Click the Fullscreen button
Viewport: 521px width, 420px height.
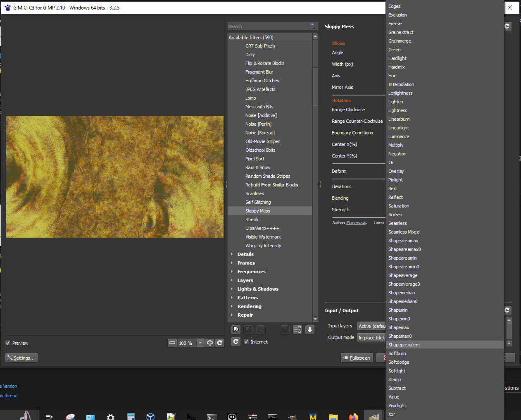pos(357,358)
